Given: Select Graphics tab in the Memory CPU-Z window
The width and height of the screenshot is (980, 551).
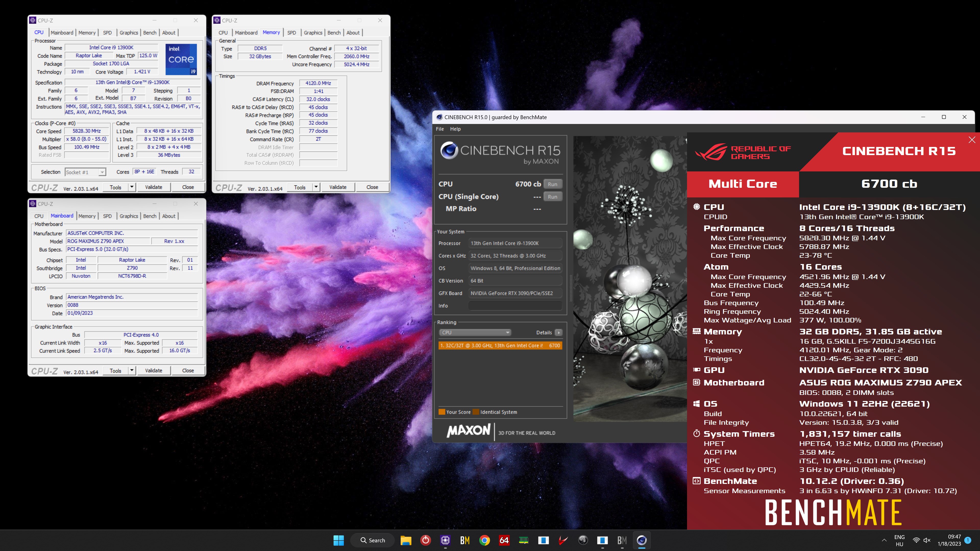Looking at the screenshot, I should pyautogui.click(x=313, y=33).
